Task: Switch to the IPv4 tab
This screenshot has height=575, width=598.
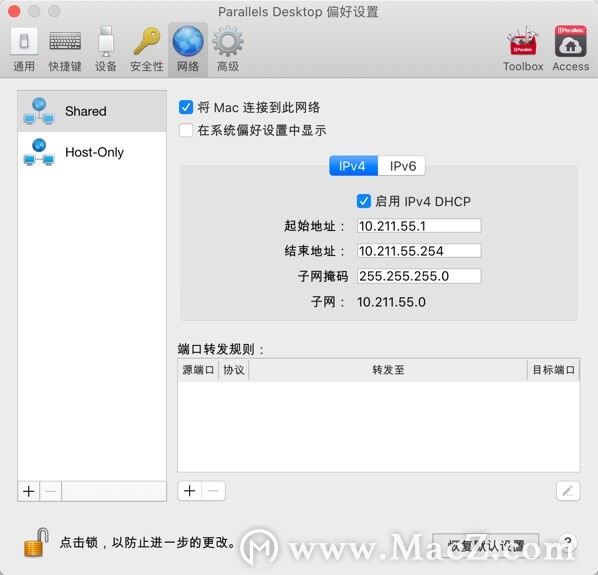Action: click(353, 166)
